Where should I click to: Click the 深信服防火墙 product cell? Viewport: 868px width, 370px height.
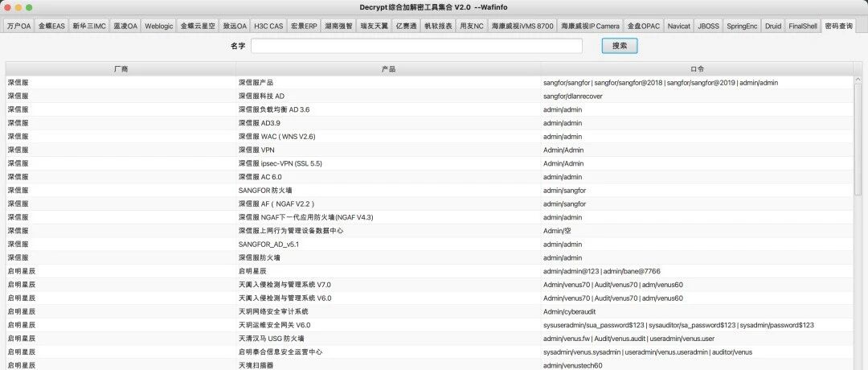click(x=389, y=257)
